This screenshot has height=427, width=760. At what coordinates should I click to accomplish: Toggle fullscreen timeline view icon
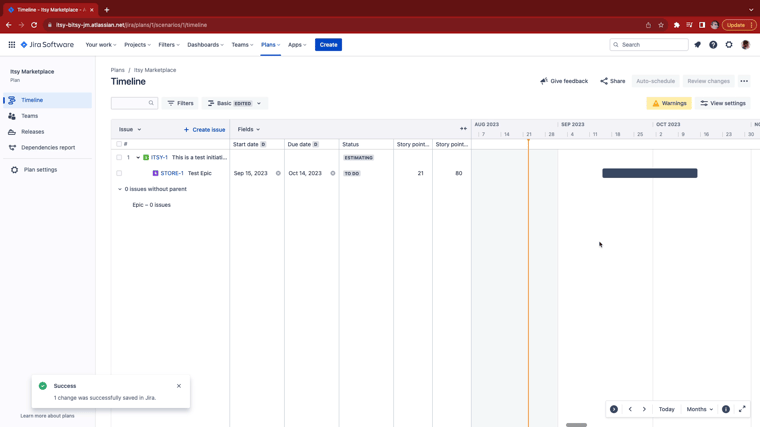click(742, 409)
